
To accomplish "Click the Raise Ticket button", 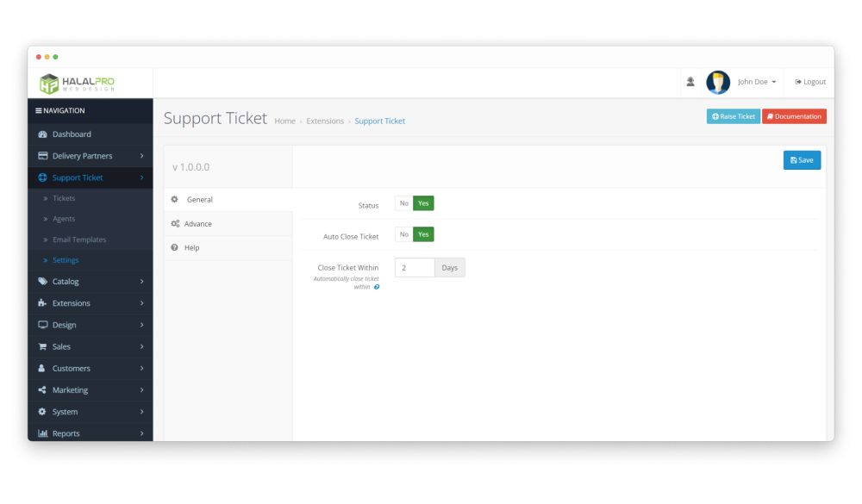I will (733, 116).
